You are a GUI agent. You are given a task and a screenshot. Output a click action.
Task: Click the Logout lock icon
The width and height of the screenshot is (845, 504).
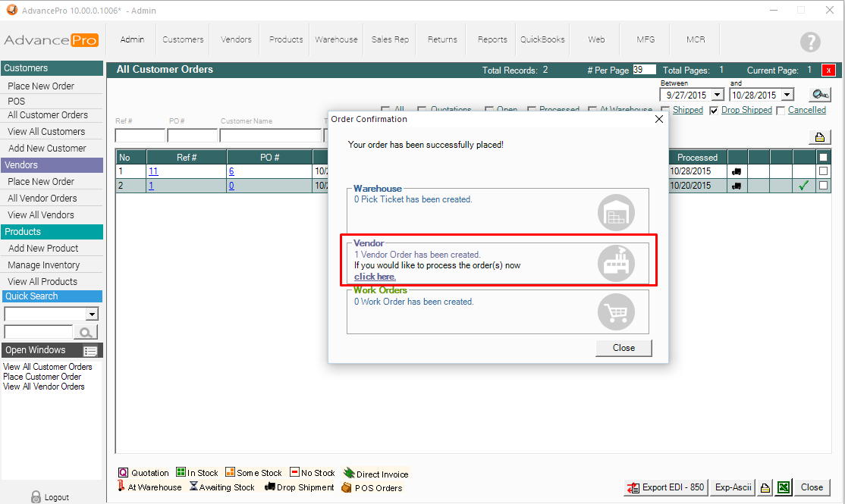[x=36, y=497]
